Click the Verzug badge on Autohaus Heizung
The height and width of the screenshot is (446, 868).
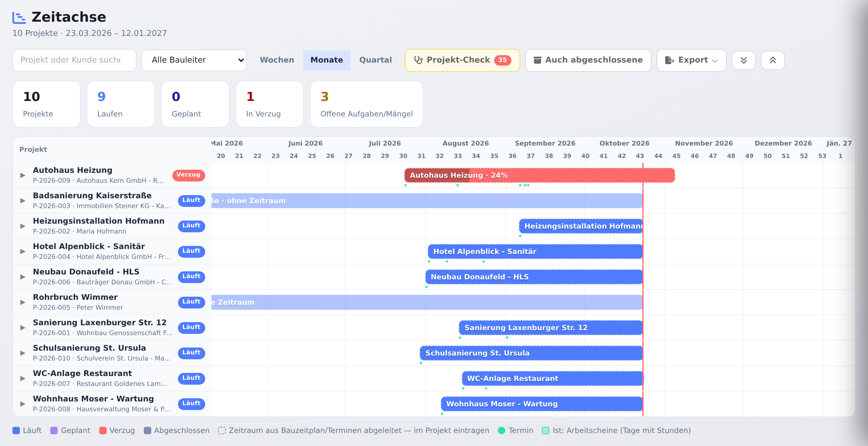point(188,175)
